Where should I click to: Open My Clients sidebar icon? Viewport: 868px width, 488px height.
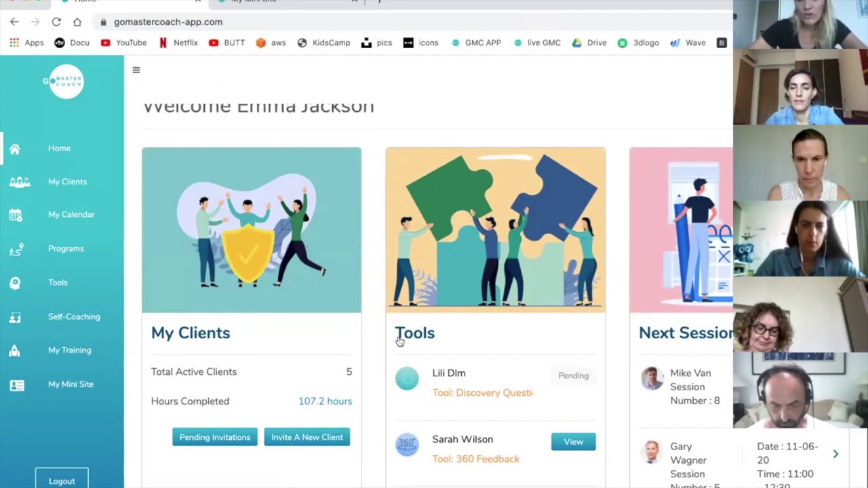click(19, 182)
